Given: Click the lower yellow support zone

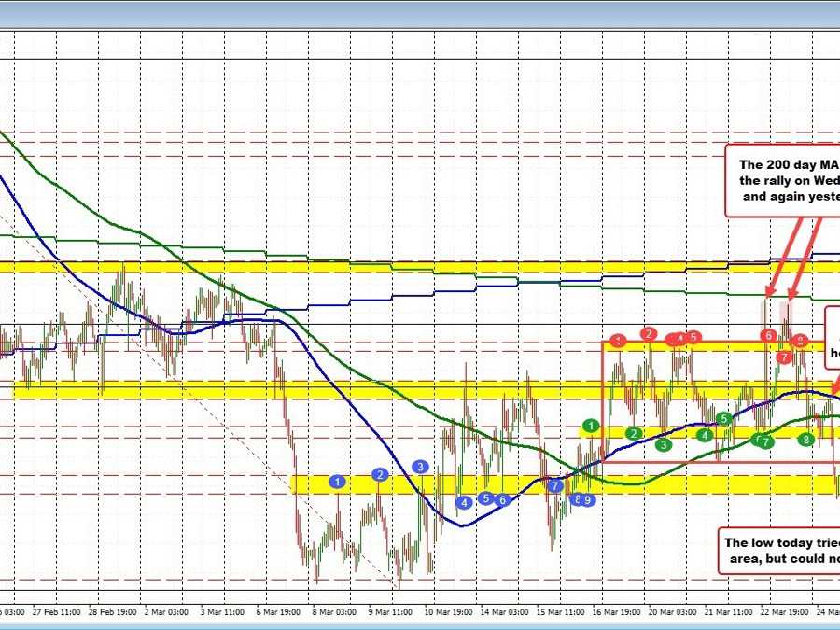Looking at the screenshot, I should pos(420,486).
